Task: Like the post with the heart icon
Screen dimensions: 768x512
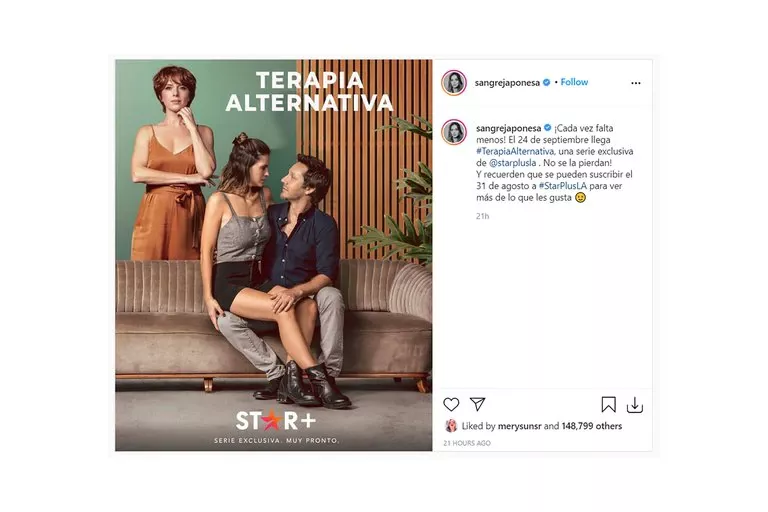Action: pyautogui.click(x=451, y=405)
